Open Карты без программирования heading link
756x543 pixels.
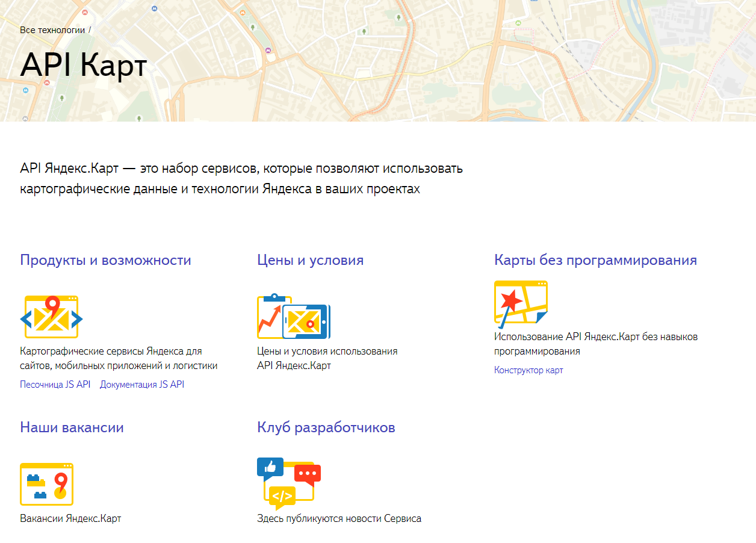pyautogui.click(x=595, y=260)
